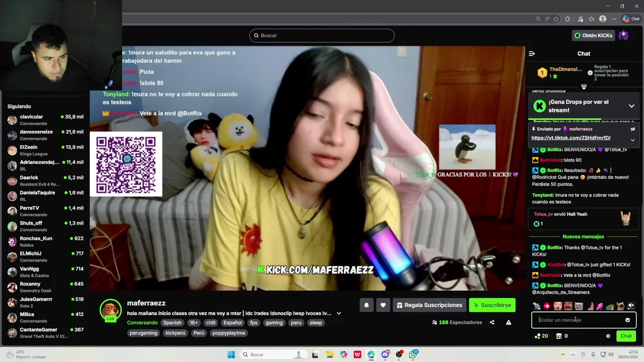Insert the laughing man emote
The image size is (644, 362).
568,306
